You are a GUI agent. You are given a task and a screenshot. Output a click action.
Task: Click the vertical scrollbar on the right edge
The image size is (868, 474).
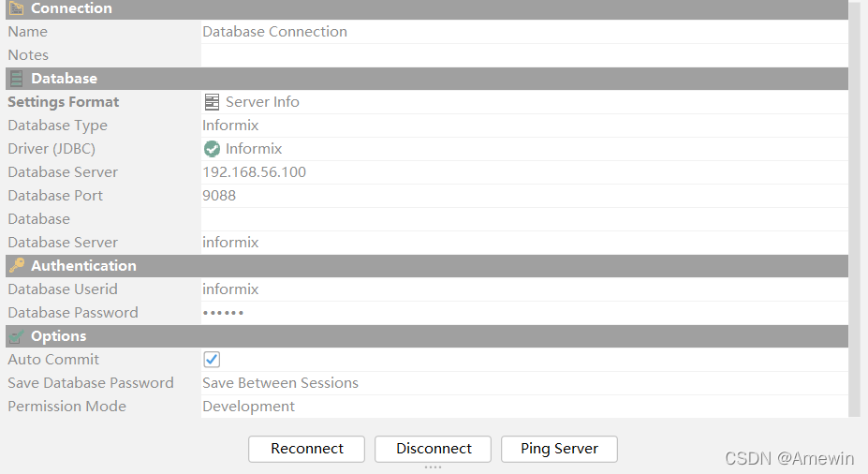click(x=855, y=208)
